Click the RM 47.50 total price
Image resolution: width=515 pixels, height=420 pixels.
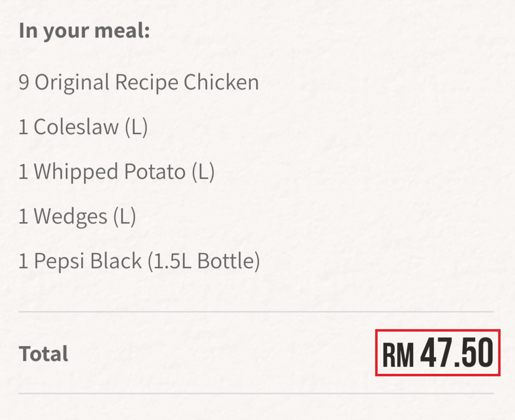pos(438,353)
